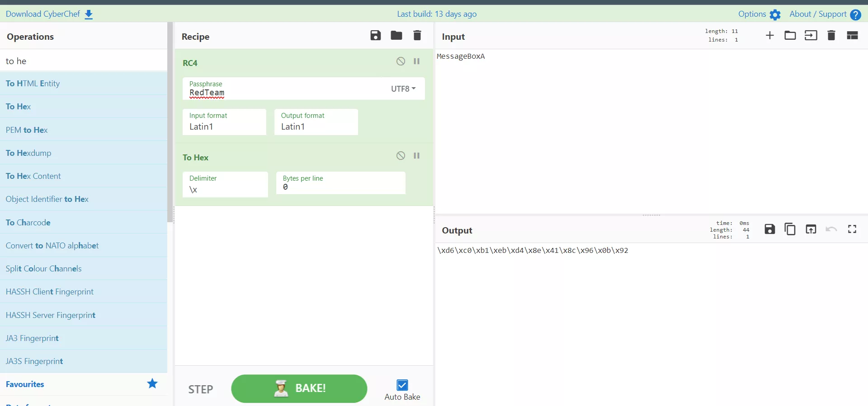Replace input with output
The width and height of the screenshot is (868, 406).
811,229
